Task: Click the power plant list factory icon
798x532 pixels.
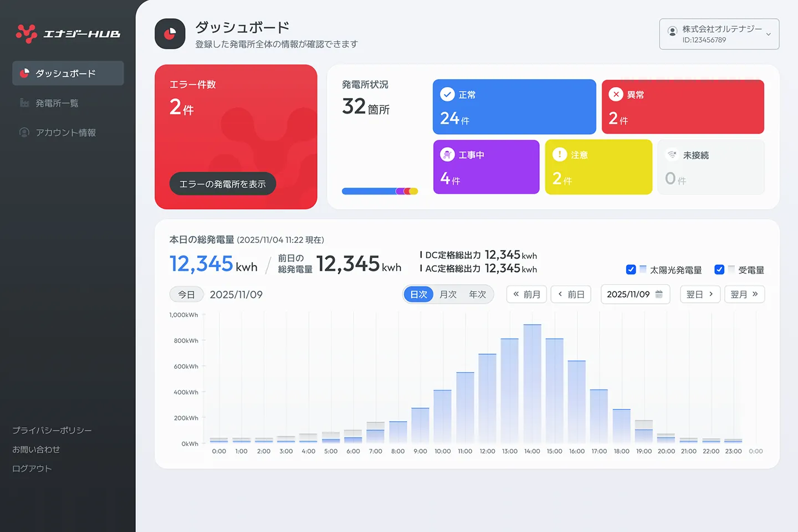Action: pyautogui.click(x=24, y=103)
